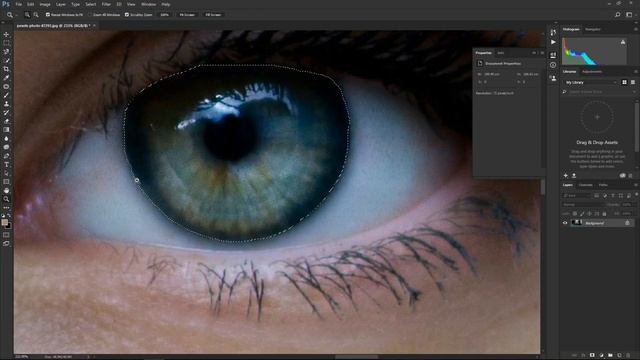Click the Fill Screen button

[213, 15]
